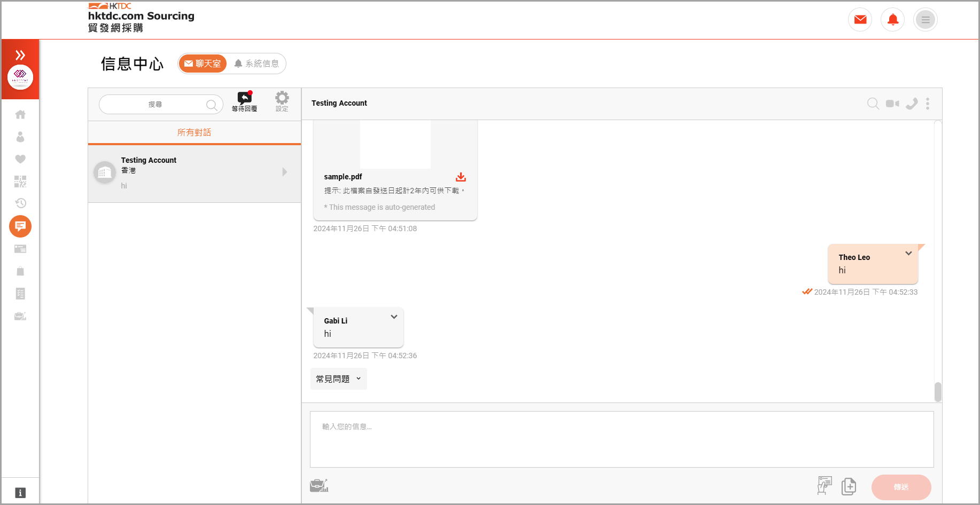
Task: Click the magnifier icon inside the 搜尋 field
Action: tap(212, 105)
